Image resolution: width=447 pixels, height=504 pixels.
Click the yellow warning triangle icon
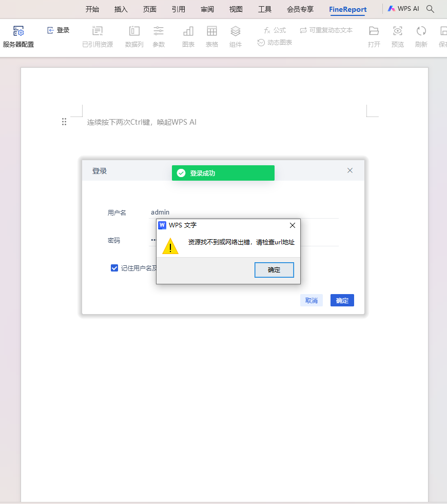click(x=170, y=246)
